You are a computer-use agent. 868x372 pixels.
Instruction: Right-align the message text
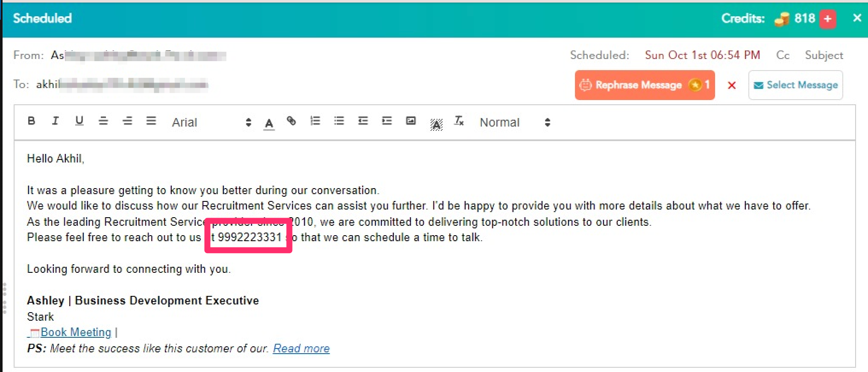pos(127,121)
